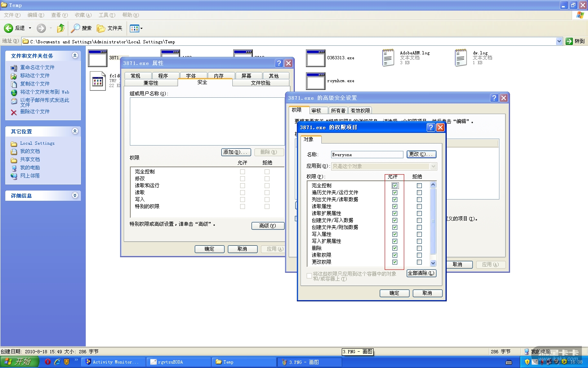Click the 复制这个文件 task icon
Screen dimensions: 588x368
click(14, 84)
